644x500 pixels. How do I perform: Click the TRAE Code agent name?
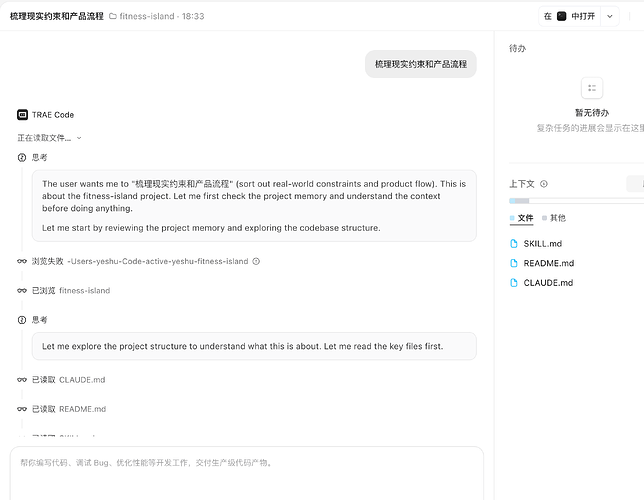[x=53, y=115]
